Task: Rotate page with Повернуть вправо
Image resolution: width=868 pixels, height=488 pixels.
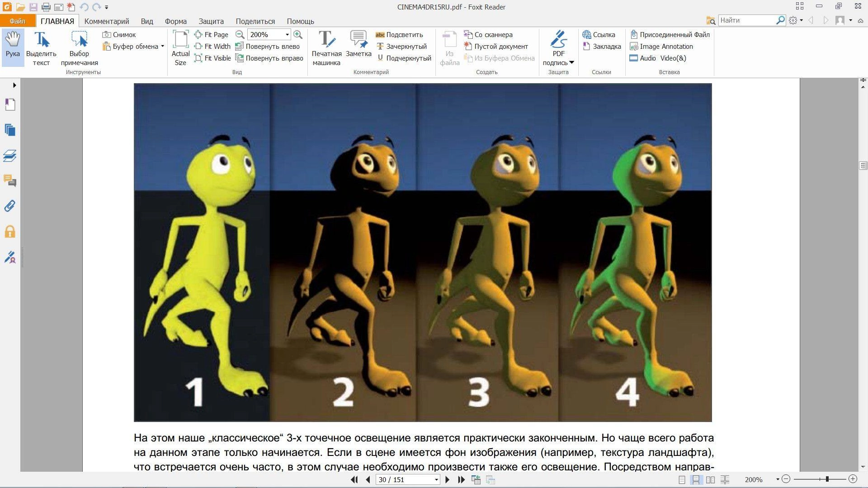Action: 269,58
